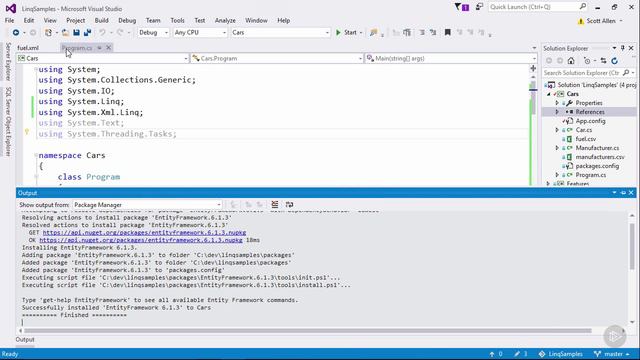Open the Debug menu
The height and width of the screenshot is (360, 640).
[x=127, y=20]
